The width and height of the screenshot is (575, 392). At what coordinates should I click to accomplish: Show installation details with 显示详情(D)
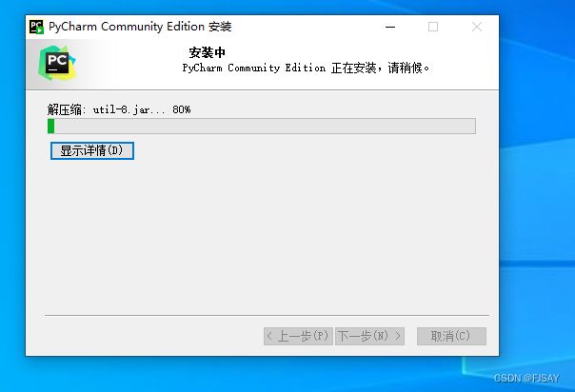pyautogui.click(x=92, y=150)
